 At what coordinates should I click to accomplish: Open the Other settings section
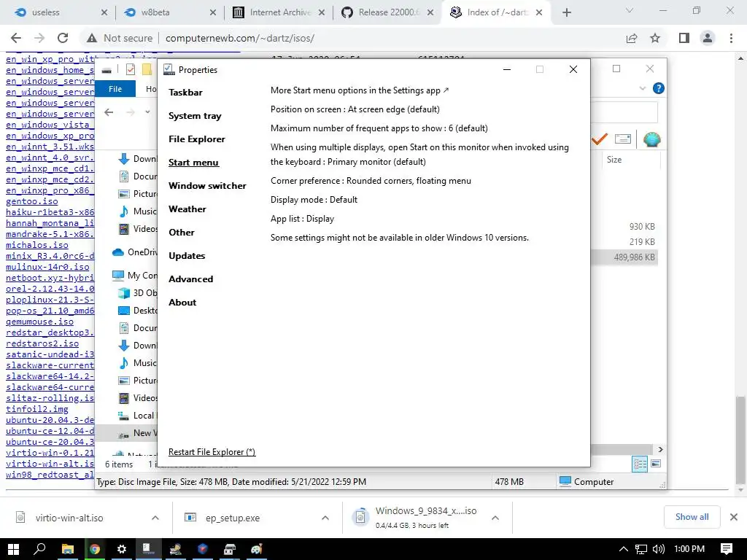click(x=182, y=233)
